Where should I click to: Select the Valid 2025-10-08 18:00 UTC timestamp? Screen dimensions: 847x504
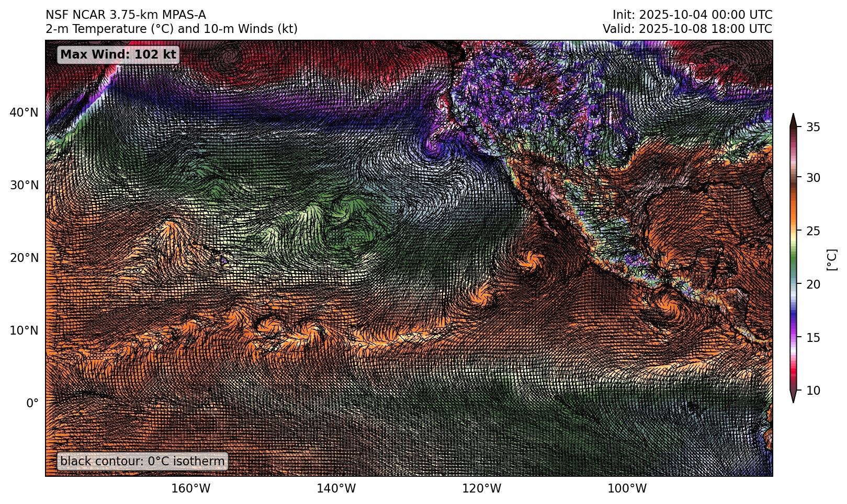[687, 29]
